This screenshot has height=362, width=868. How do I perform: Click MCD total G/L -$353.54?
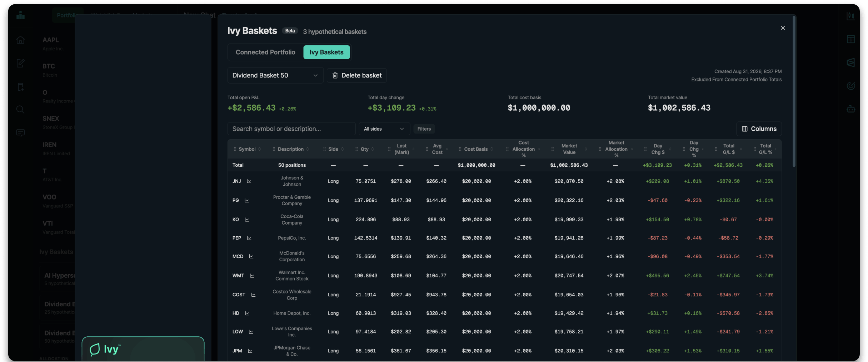(x=729, y=256)
